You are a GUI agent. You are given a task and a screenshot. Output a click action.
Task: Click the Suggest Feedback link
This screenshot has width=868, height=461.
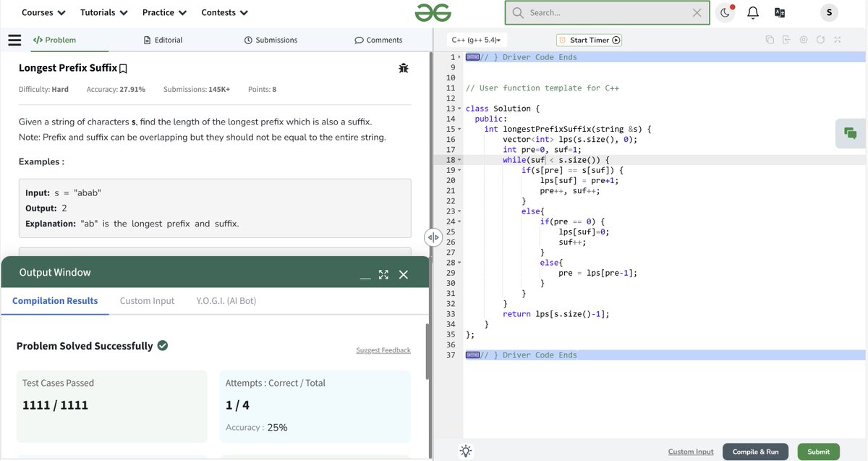point(383,350)
